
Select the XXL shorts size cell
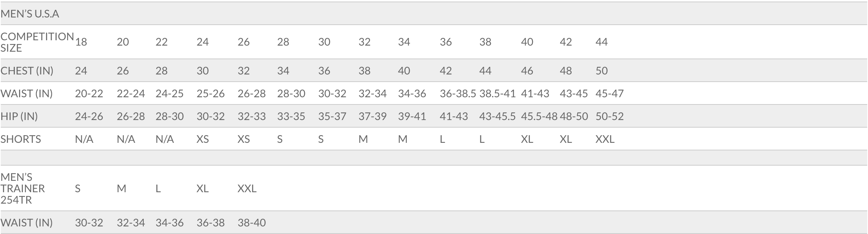point(605,139)
